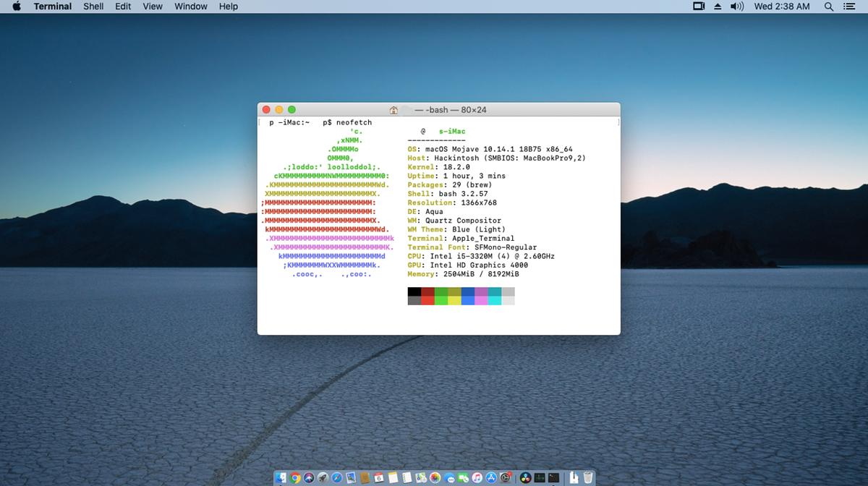The height and width of the screenshot is (486, 868).
Task: Open Launchpad rocket icon in dock
Action: [x=323, y=477]
